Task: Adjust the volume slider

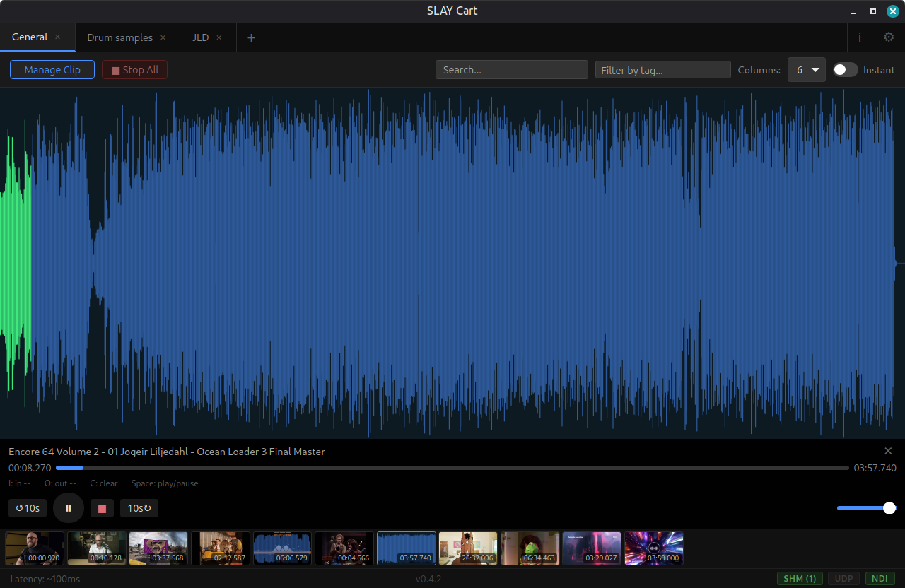Action: click(866, 508)
